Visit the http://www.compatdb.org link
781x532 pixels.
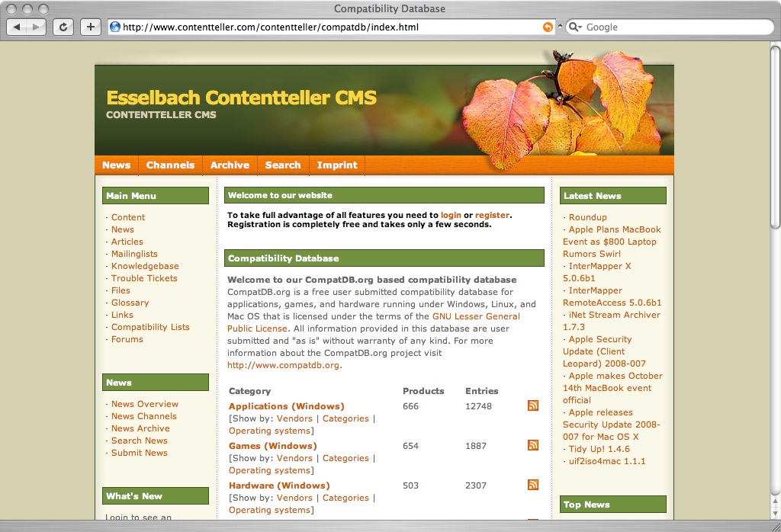(284, 365)
